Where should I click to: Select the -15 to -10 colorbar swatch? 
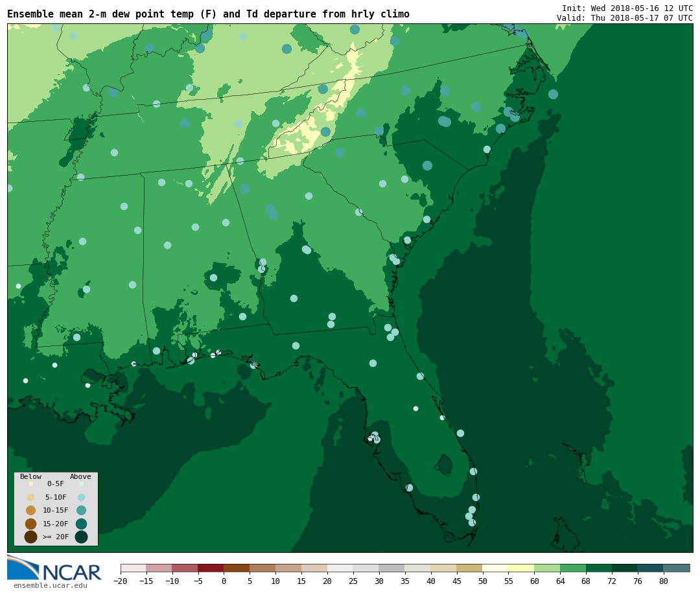point(159,568)
